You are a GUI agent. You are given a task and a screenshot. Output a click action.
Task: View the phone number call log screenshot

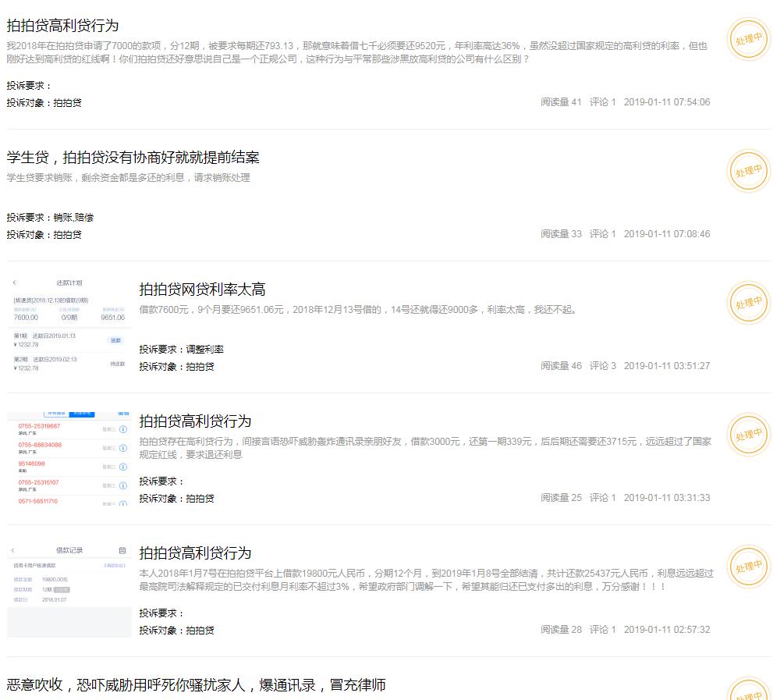pyautogui.click(x=69, y=457)
